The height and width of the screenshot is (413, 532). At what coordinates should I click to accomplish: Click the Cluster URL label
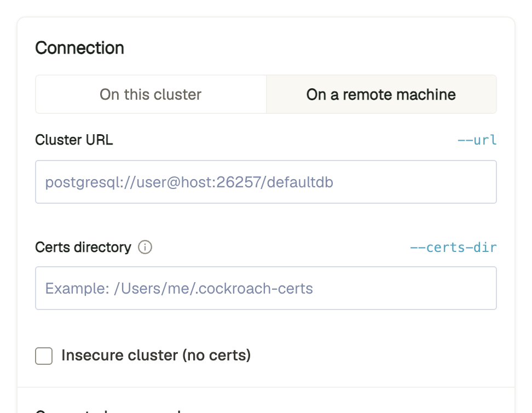click(x=74, y=140)
